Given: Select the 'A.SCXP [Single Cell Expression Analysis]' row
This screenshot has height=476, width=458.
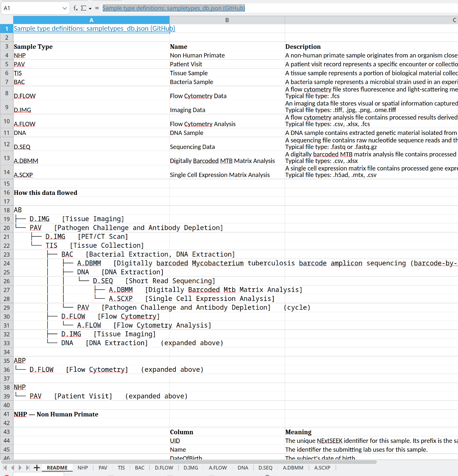Looking at the screenshot, I should [91, 299].
